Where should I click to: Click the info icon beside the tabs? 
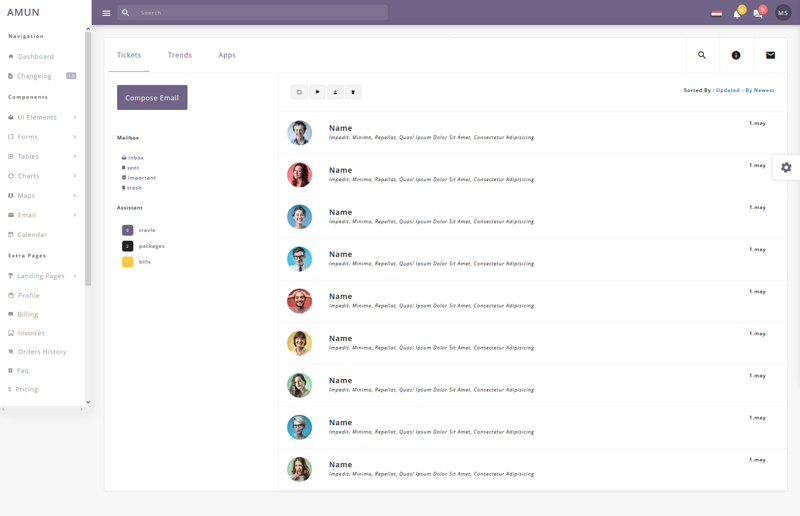(x=736, y=55)
